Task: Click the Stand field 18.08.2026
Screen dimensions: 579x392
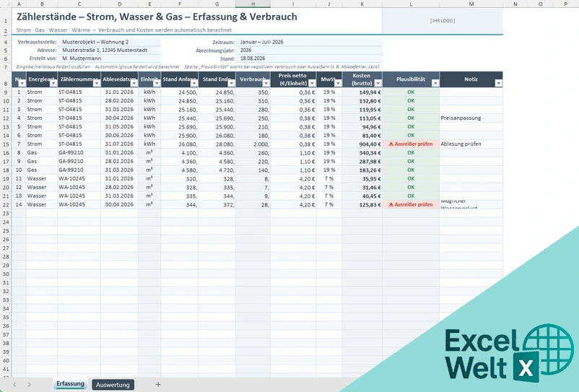Action: pyautogui.click(x=309, y=58)
